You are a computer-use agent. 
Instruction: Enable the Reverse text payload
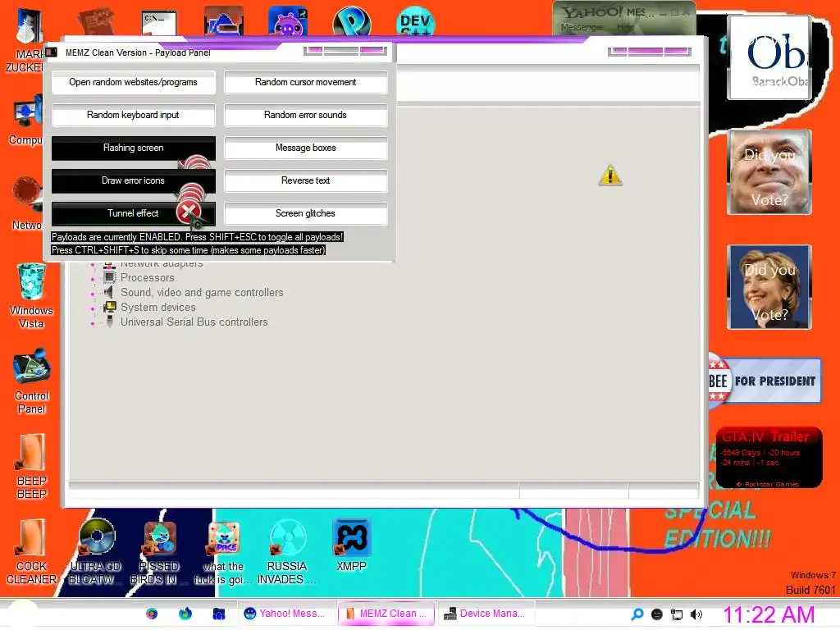305,180
